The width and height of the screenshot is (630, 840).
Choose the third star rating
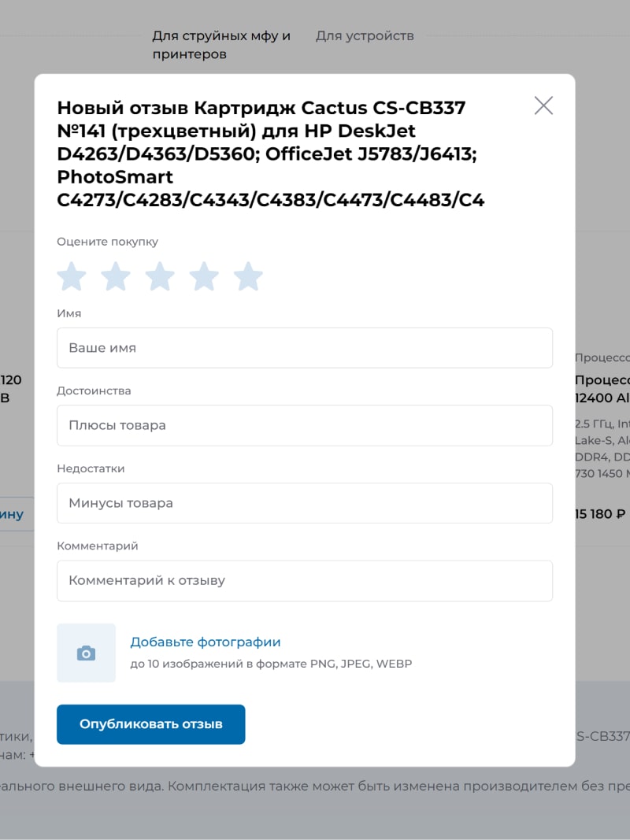[x=160, y=276]
